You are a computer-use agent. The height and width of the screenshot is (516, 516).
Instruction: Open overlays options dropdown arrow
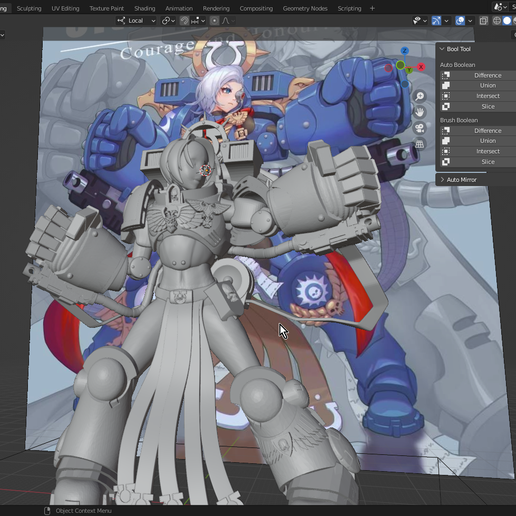[470, 21]
